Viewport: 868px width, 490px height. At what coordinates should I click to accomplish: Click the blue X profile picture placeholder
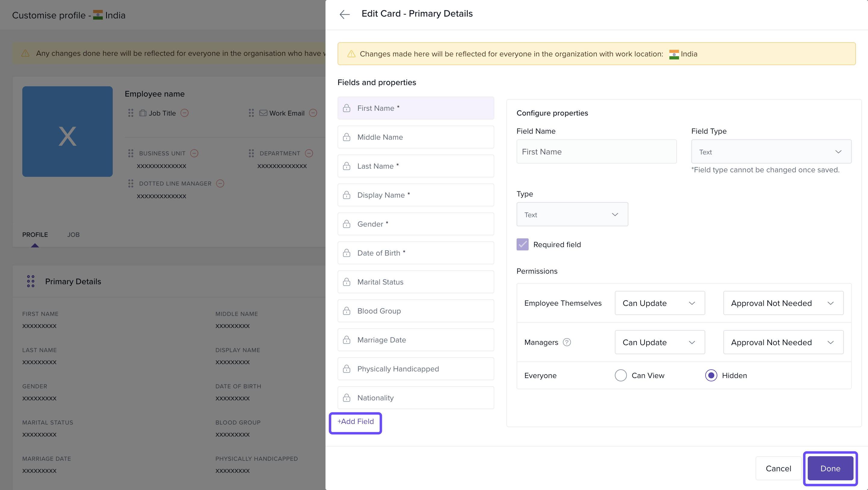pos(68,132)
